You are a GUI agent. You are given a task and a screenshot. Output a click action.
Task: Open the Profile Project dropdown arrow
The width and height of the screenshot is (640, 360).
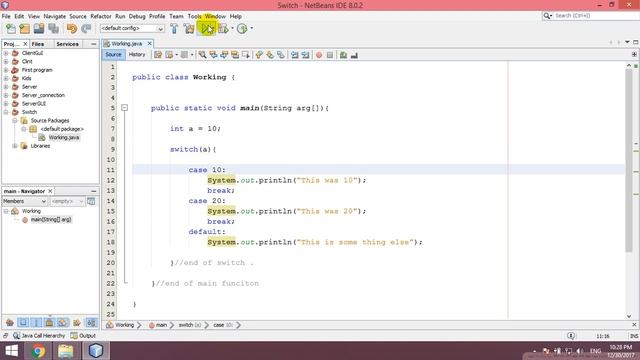[x=251, y=28]
